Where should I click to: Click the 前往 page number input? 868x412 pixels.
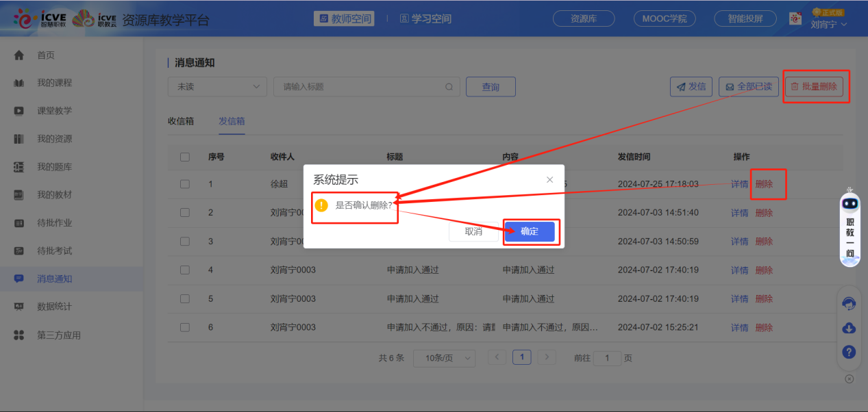click(608, 358)
